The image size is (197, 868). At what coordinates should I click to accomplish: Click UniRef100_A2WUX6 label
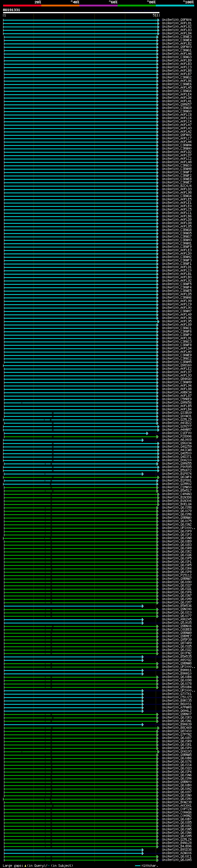(177, 853)
